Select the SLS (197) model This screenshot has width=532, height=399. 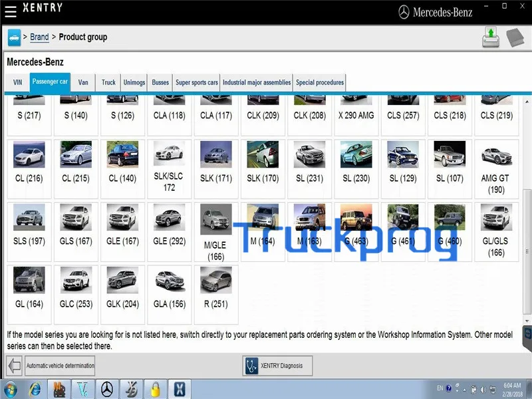coord(29,231)
